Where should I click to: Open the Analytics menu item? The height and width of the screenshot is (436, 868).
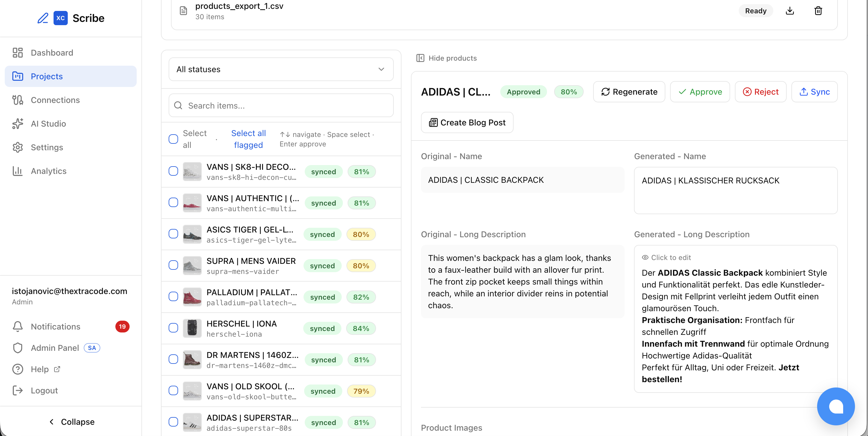[x=49, y=171]
